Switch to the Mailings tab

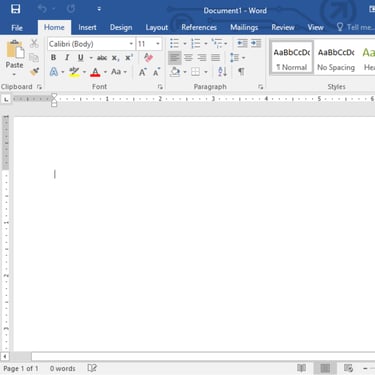pyautogui.click(x=244, y=28)
